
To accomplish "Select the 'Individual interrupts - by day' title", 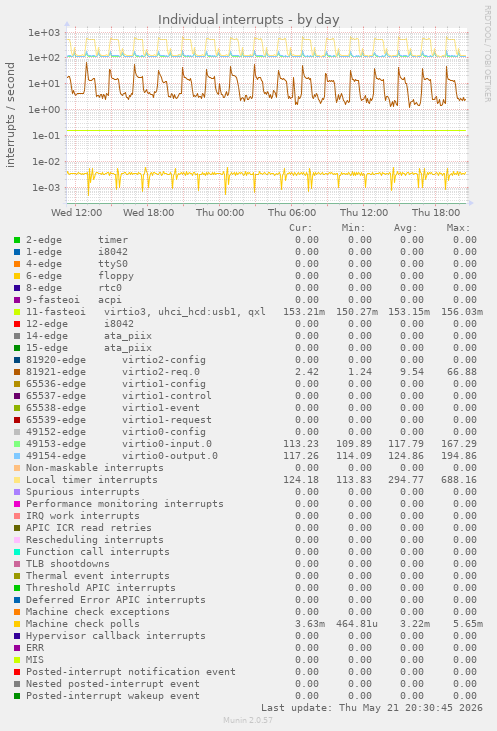I will point(248,20).
